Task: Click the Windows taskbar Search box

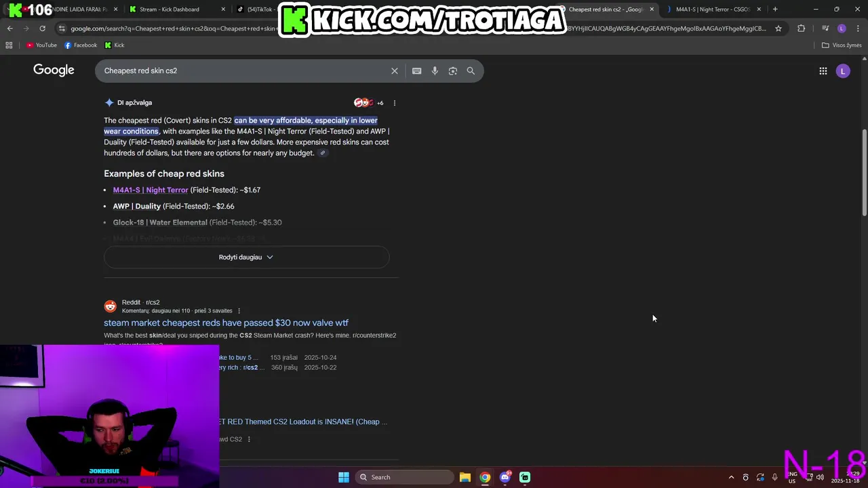Action: [x=405, y=477]
